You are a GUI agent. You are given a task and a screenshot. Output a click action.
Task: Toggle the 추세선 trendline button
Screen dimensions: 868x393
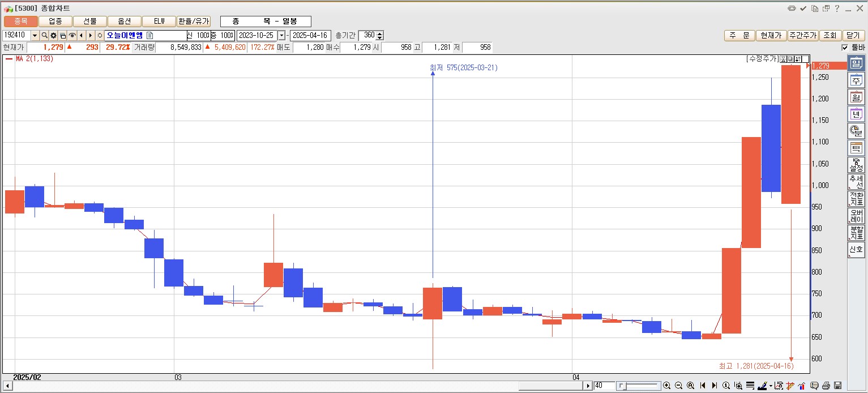(x=856, y=182)
